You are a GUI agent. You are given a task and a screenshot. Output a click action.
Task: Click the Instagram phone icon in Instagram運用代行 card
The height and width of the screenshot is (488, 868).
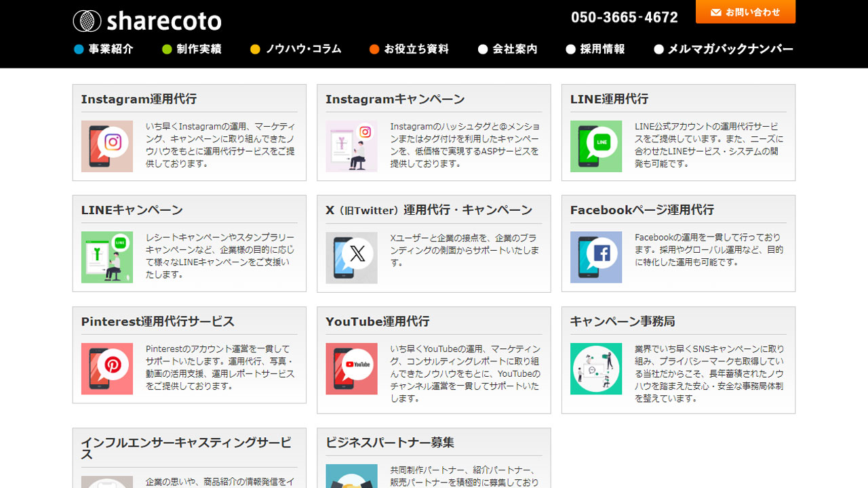click(x=107, y=146)
